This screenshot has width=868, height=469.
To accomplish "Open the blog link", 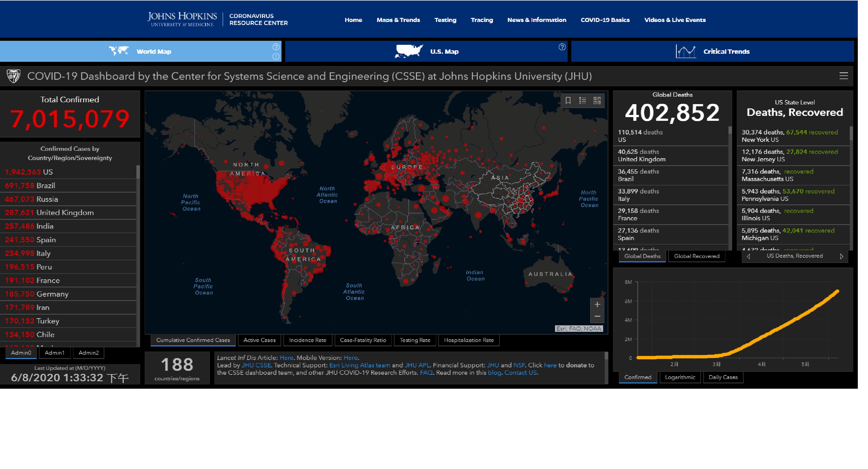I will click(494, 373).
